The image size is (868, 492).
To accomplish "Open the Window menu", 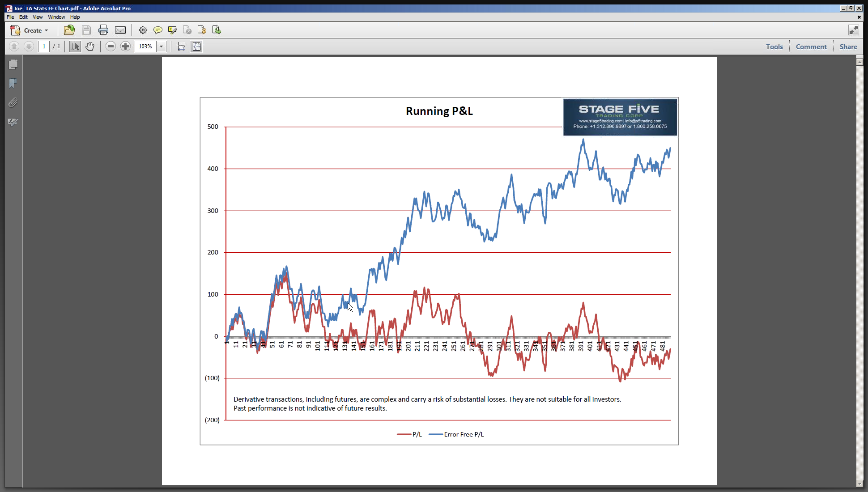I will (56, 17).
